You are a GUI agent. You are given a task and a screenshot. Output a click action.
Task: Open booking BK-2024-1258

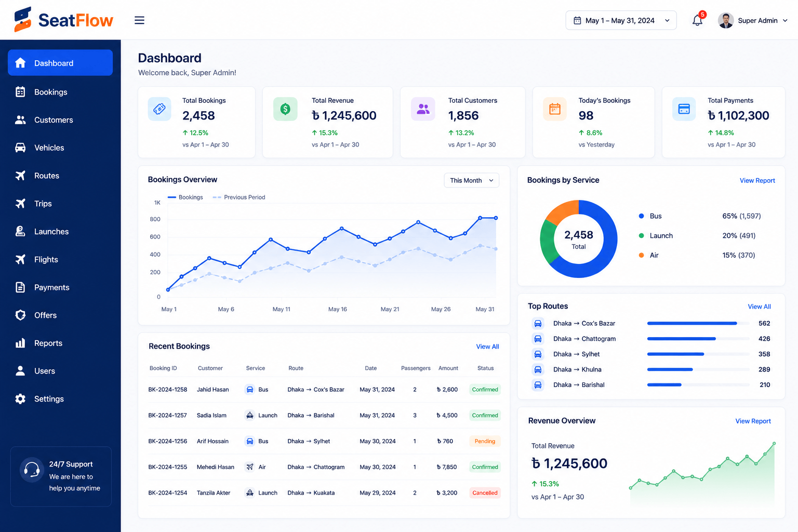click(x=168, y=390)
